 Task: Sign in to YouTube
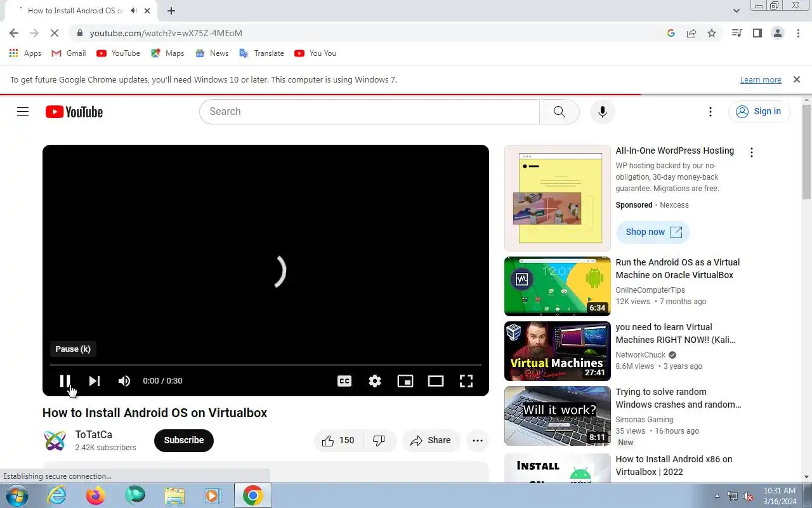point(759,112)
